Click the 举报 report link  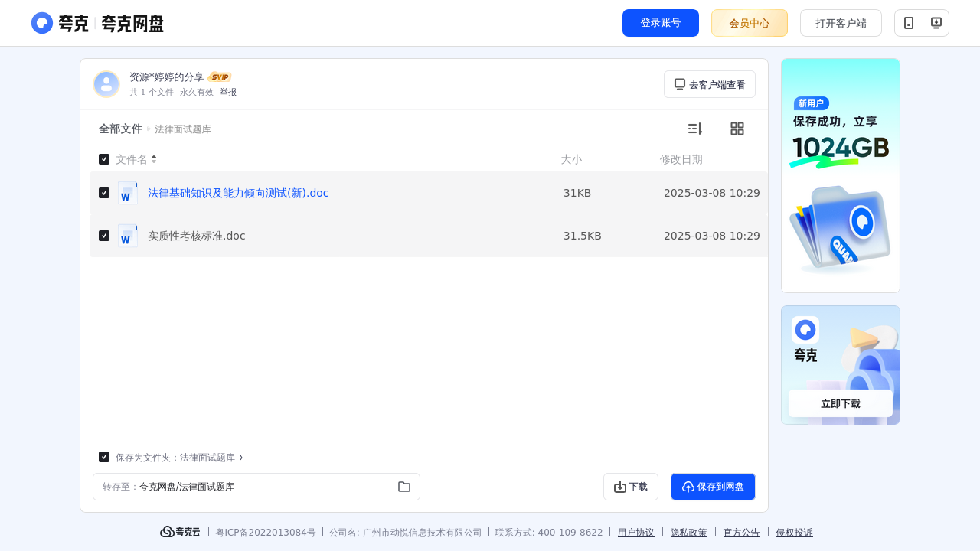pyautogui.click(x=228, y=92)
